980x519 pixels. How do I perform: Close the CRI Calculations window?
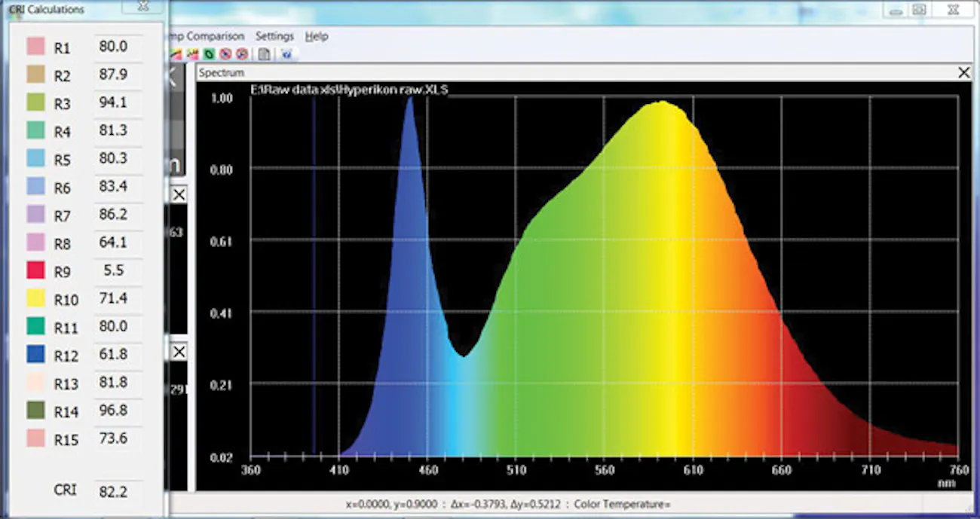pos(143,6)
